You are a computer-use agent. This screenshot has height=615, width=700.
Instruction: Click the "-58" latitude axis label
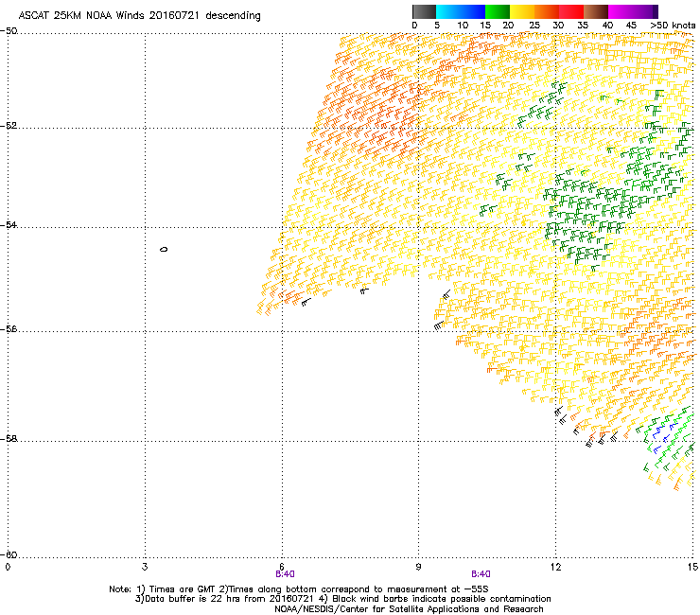tap(9, 439)
